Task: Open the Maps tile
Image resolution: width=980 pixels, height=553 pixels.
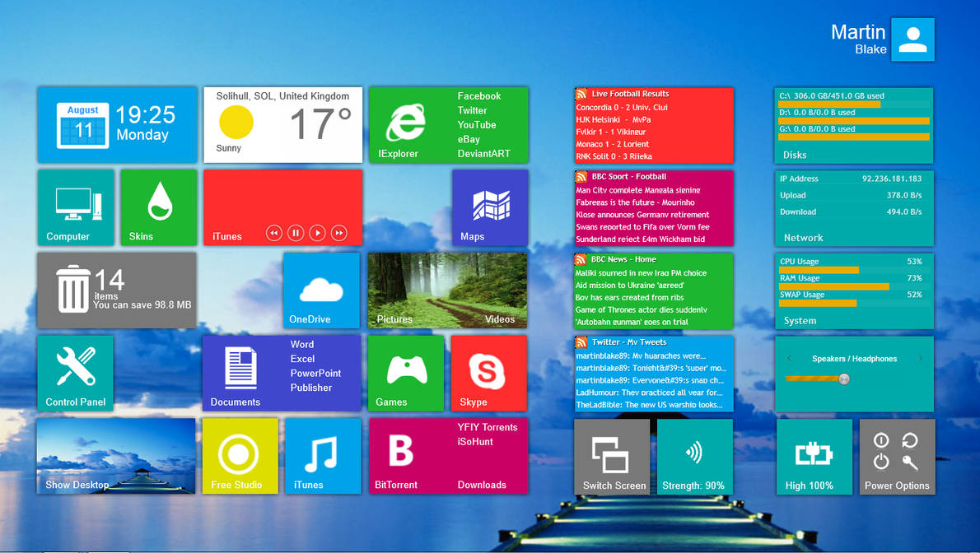Action: pos(490,207)
